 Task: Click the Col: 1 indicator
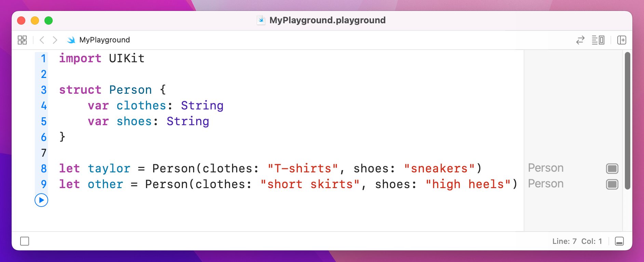592,241
